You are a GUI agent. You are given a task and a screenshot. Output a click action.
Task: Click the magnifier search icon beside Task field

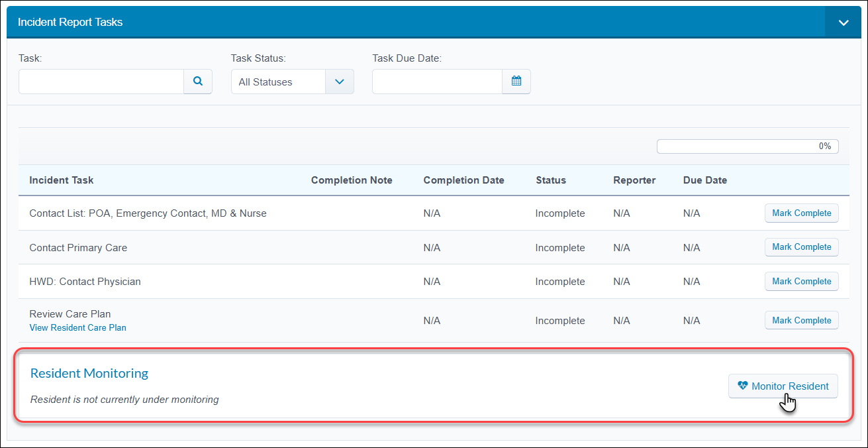point(198,82)
